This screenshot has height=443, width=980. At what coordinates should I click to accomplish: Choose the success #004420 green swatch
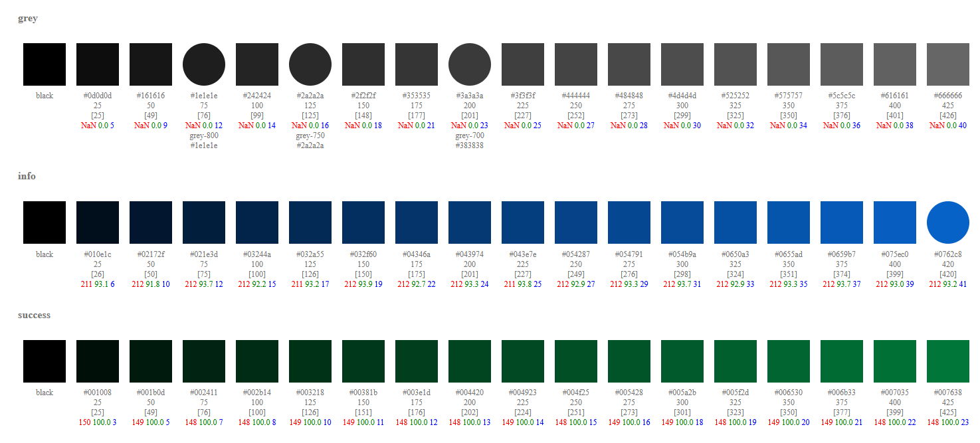(x=470, y=361)
